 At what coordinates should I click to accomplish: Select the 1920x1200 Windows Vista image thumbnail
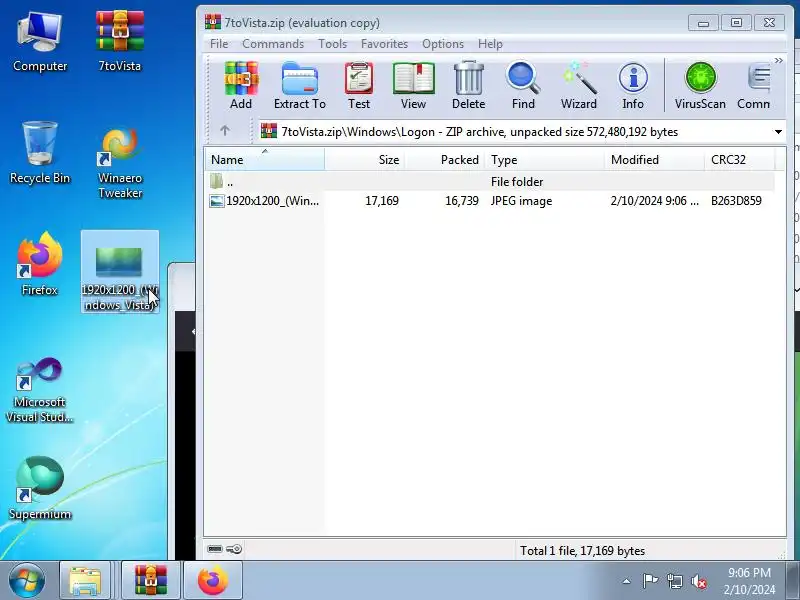[120, 271]
